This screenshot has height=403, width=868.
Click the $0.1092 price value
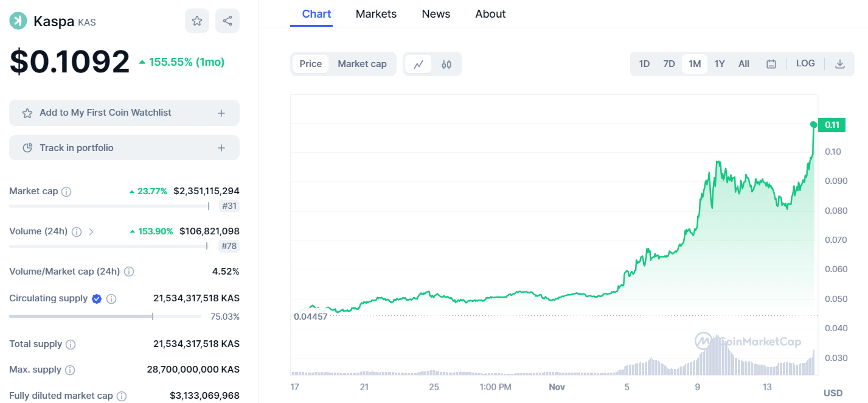69,61
